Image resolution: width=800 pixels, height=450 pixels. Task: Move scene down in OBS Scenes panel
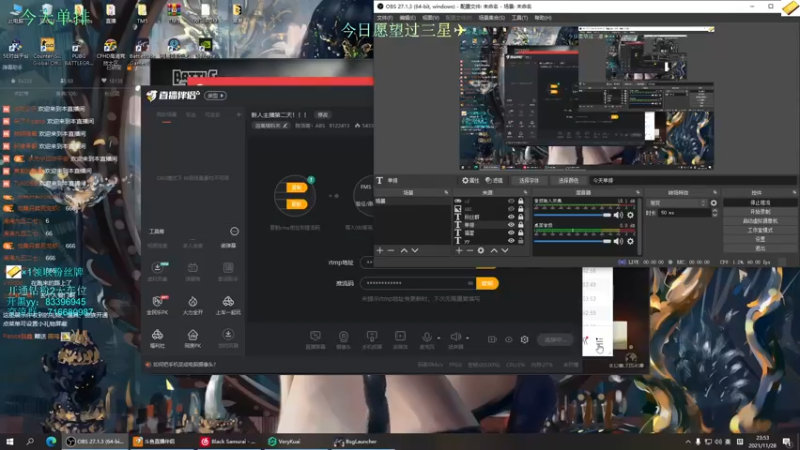pos(415,251)
